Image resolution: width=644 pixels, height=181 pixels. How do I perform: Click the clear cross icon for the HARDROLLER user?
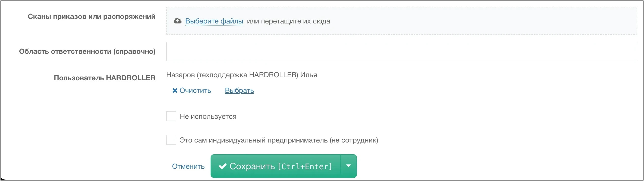coord(175,90)
